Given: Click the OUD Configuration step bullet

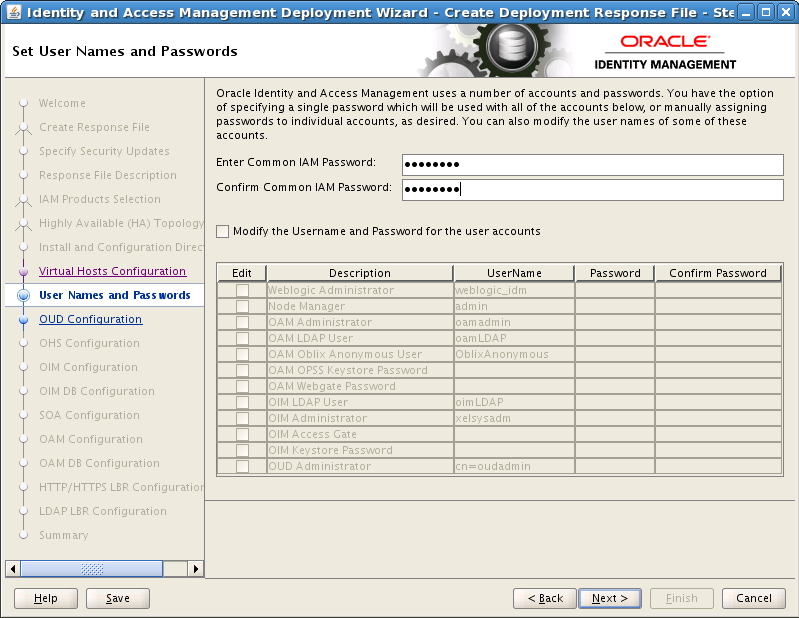Looking at the screenshot, I should pyautogui.click(x=23, y=319).
